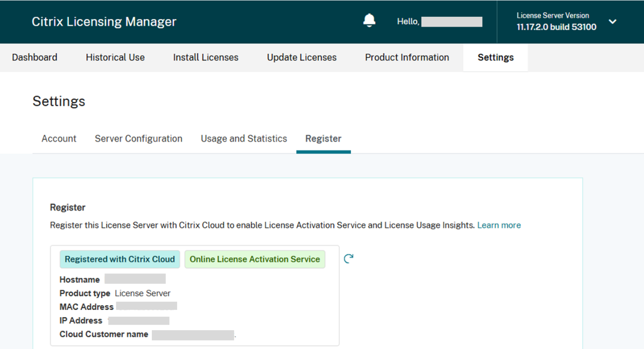Switch to the Account tab
Image resolution: width=644 pixels, height=349 pixels.
tap(59, 139)
